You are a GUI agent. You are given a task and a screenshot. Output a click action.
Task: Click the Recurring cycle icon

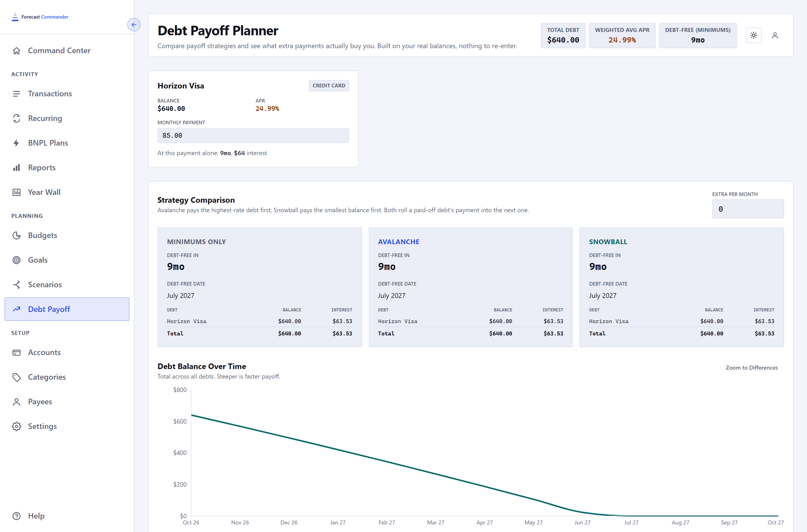(16, 118)
